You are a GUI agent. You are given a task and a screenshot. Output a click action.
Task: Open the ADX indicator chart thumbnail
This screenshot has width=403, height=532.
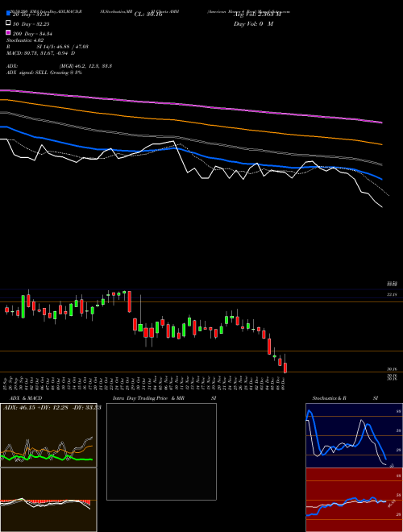(48, 435)
